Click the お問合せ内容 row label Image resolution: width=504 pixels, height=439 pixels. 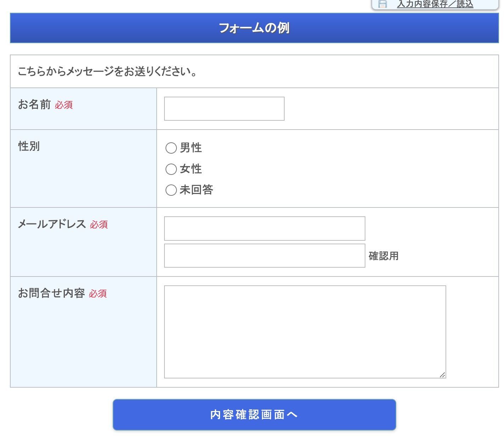click(x=51, y=293)
